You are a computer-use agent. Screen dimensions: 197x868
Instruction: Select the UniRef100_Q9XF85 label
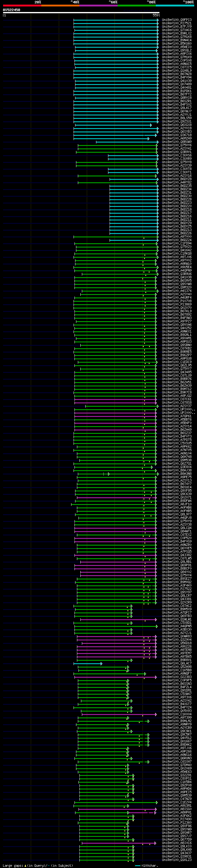pyautogui.click(x=177, y=491)
